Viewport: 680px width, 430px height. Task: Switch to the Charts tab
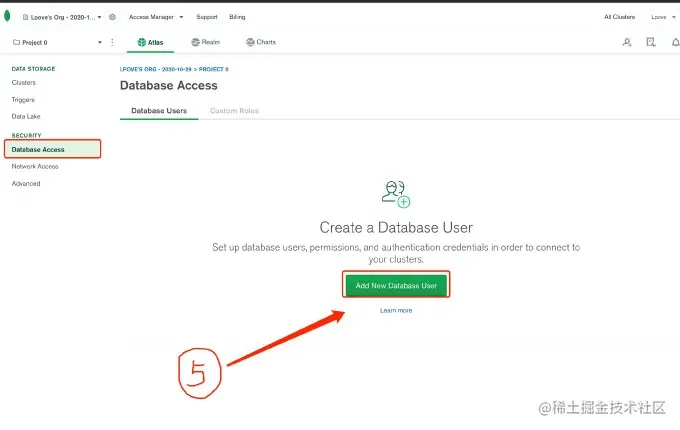[261, 42]
